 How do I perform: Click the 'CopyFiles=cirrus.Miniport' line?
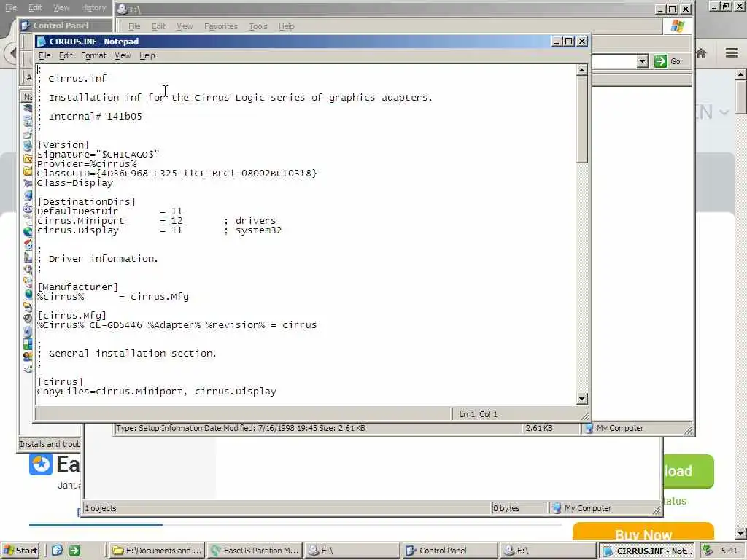[157, 392]
